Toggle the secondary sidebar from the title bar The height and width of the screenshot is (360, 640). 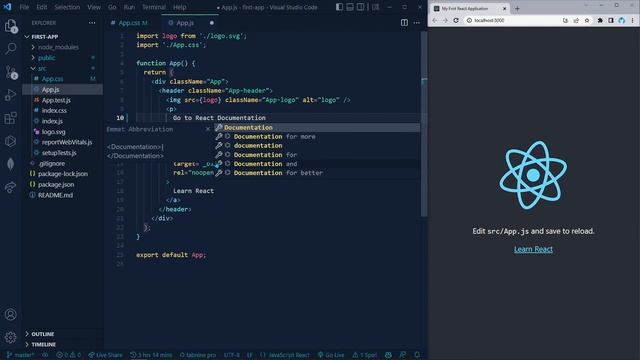[x=360, y=7]
